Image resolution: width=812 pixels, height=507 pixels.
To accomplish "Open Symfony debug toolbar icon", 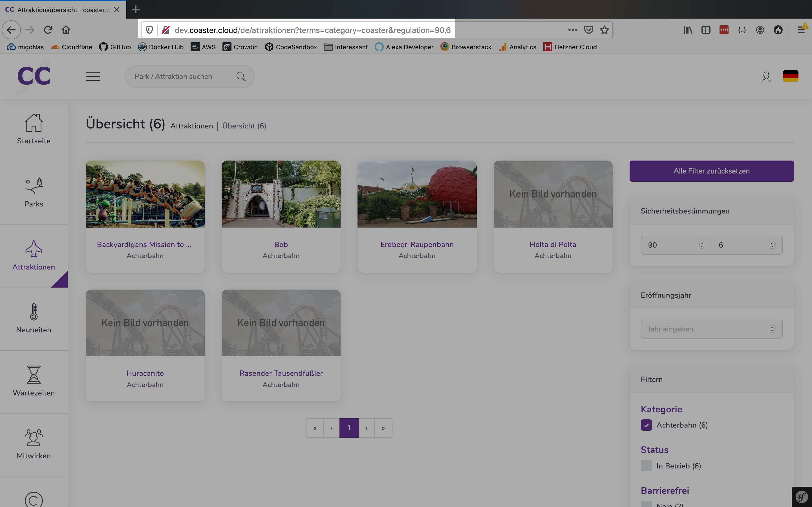I will pos(802,497).
